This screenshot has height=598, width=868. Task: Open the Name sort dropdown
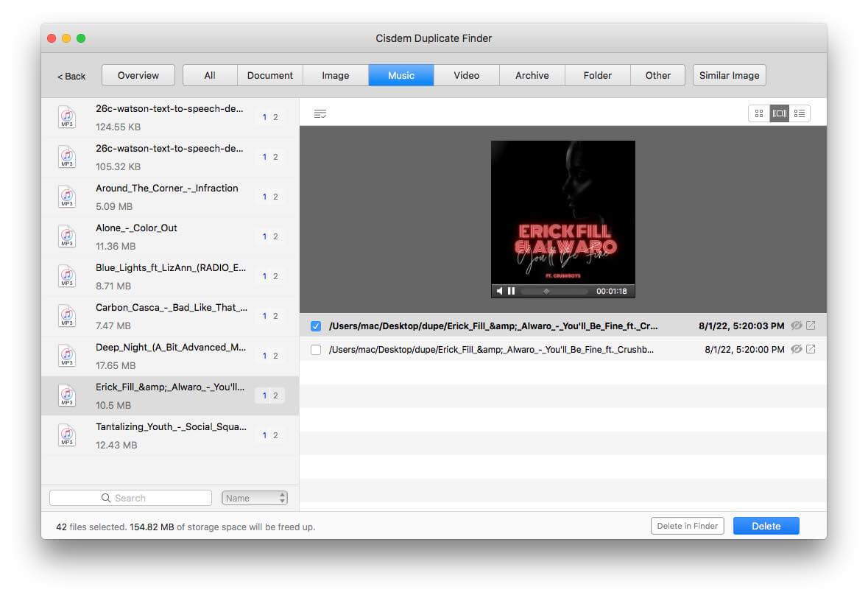255,498
